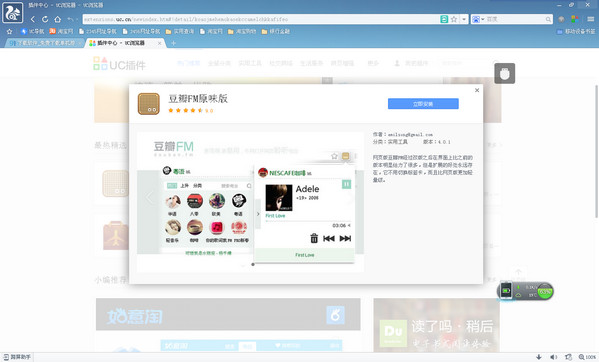599x362 pixels.
Task: Click the page vertical scrollbar
Action: click(597, 151)
